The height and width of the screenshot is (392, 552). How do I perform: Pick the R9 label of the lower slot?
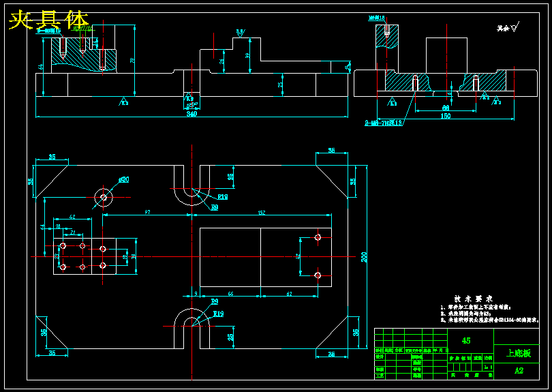coord(215,301)
